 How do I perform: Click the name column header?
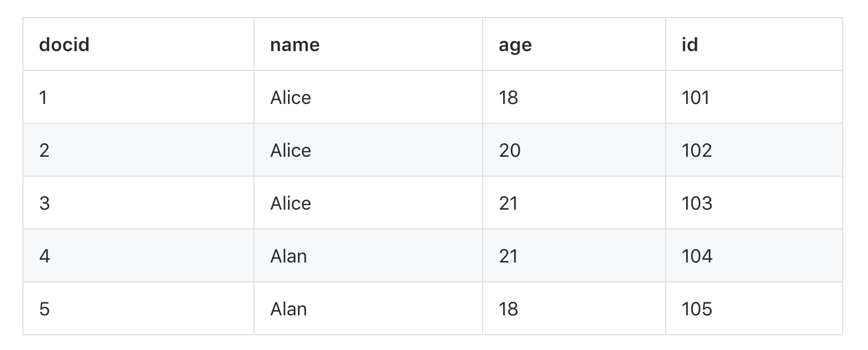(294, 45)
